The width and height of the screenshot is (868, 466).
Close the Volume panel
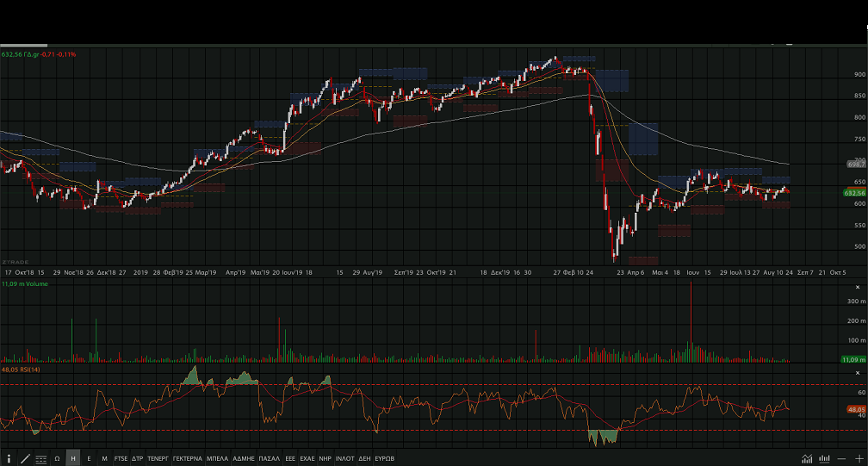[858, 287]
